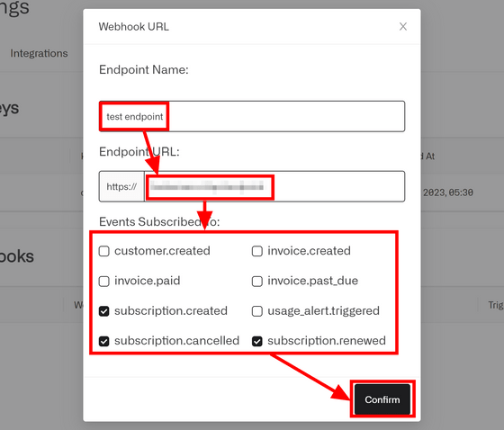Click inside the Endpoint URL field
Viewport: 504px width, 430px height.
[274, 186]
